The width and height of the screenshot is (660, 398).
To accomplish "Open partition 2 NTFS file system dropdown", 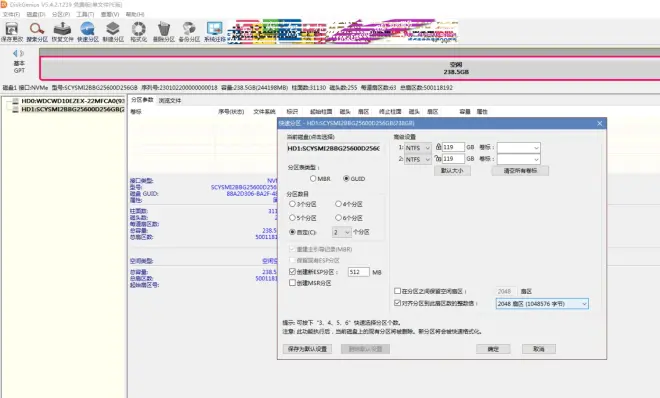I will 418,159.
